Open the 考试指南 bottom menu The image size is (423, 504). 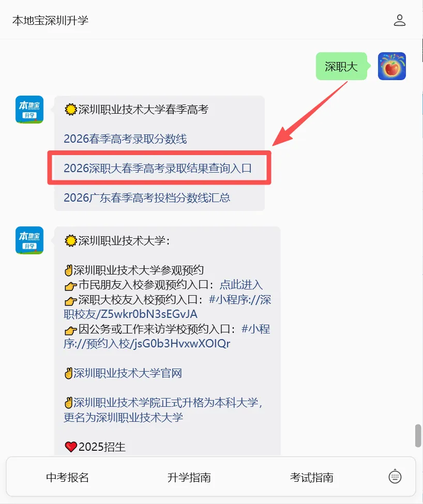pyautogui.click(x=311, y=477)
